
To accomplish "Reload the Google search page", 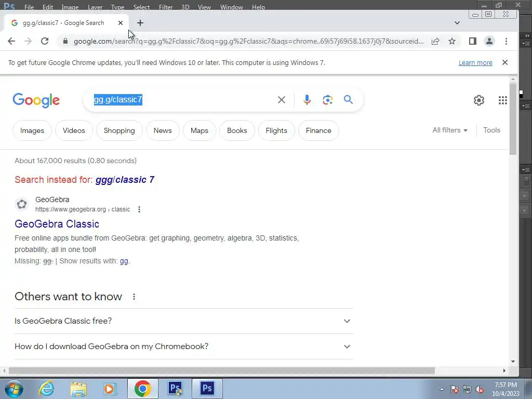I will tap(45, 42).
